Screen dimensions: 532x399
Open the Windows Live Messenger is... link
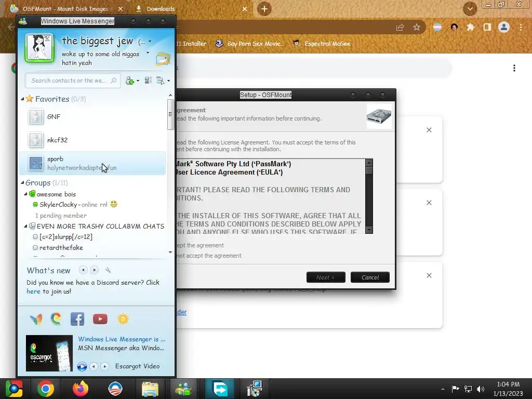click(x=122, y=339)
